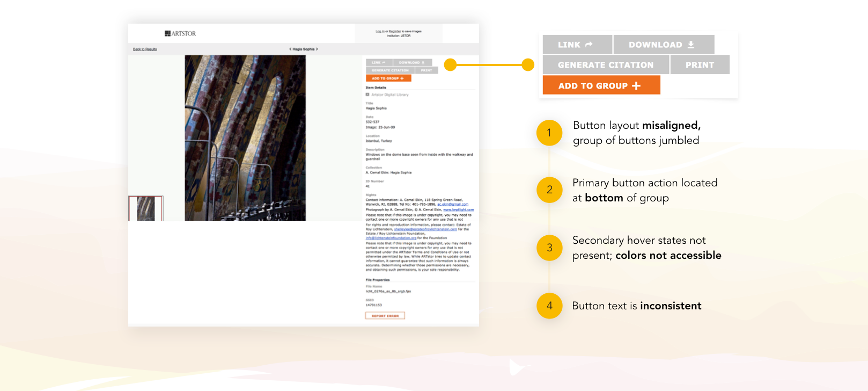Click the small DOWNLOAD button in the Artstor page
This screenshot has height=391, width=868.
(412, 62)
